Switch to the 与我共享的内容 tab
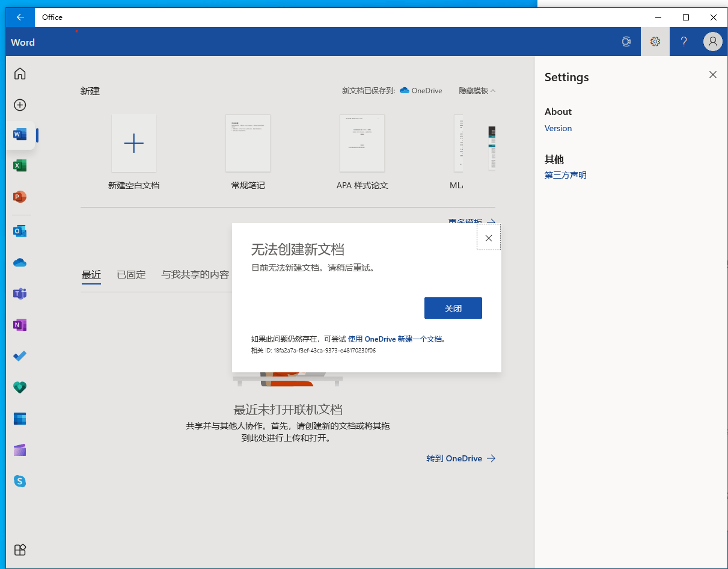 (x=195, y=275)
